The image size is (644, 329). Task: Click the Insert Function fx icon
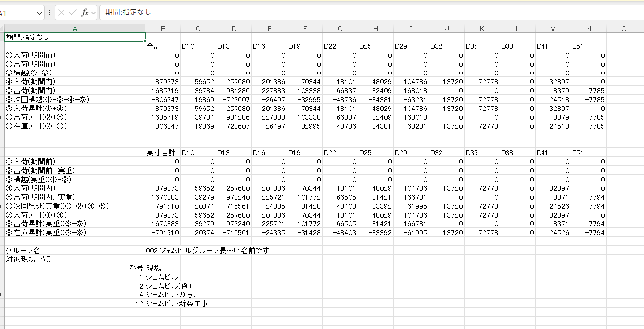[x=85, y=12]
